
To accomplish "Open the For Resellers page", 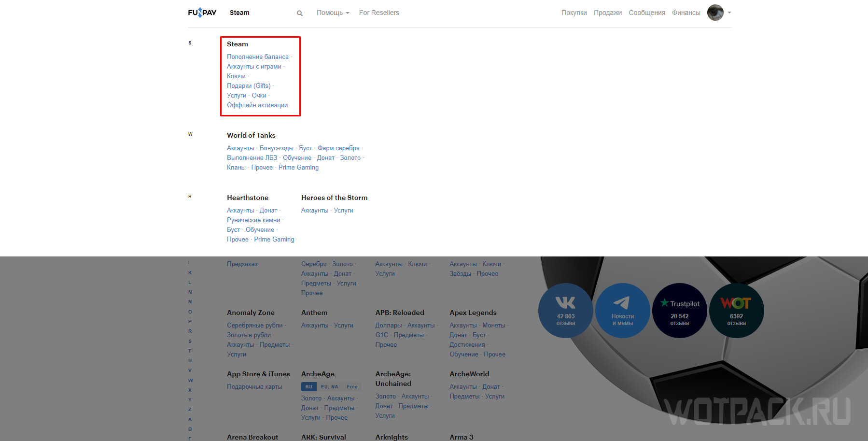I will [x=379, y=13].
